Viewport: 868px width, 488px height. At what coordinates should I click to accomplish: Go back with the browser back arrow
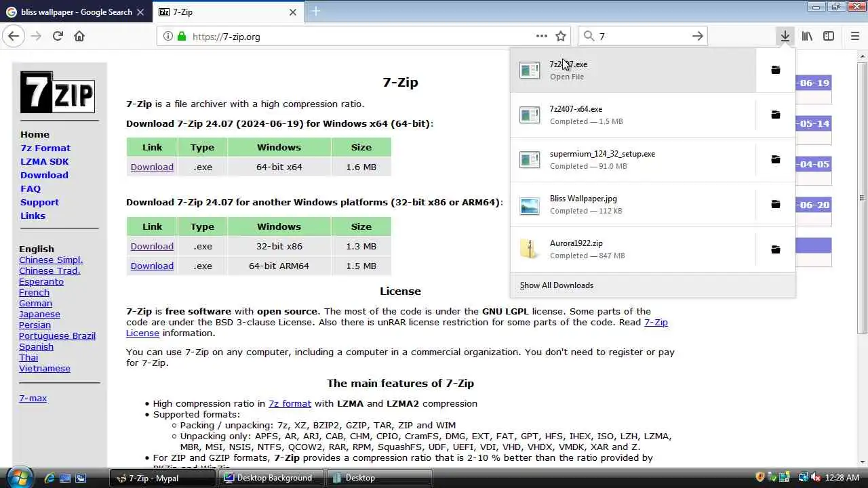point(14,36)
